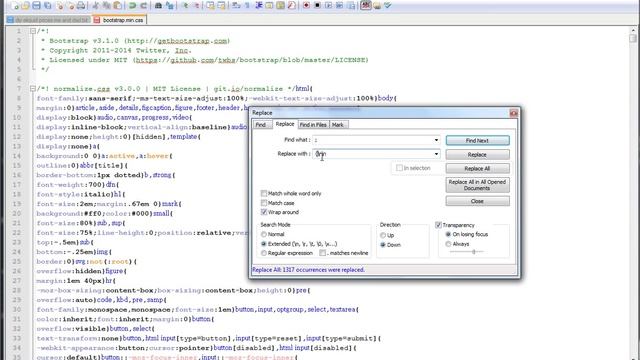Click the Find Next button

click(477, 140)
